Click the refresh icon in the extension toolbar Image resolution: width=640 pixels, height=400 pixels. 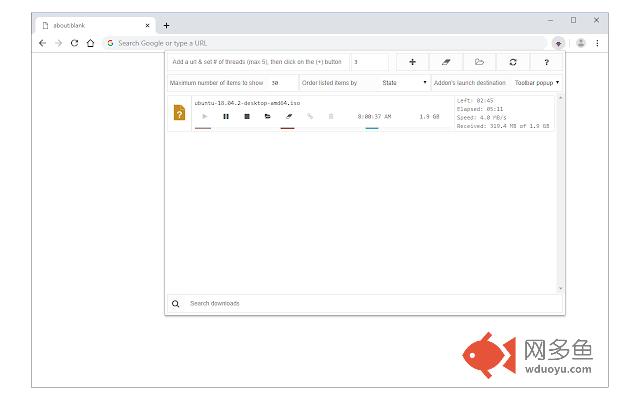pos(513,62)
